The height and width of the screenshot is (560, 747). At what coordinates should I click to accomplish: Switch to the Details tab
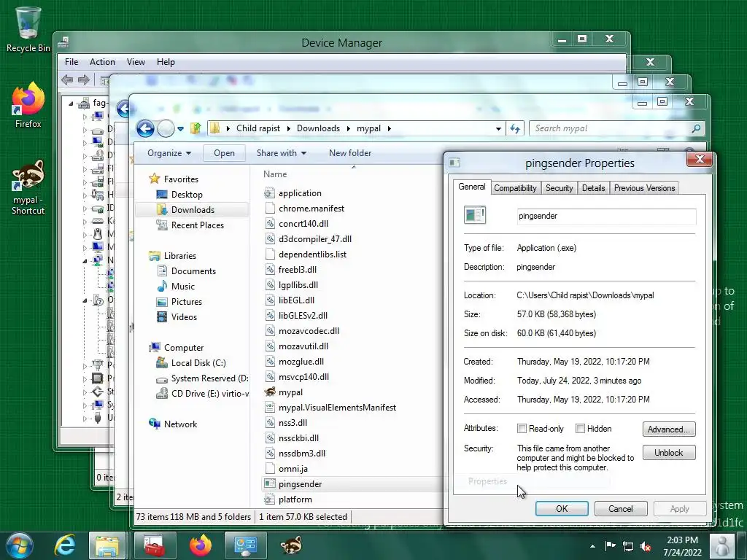[593, 188]
